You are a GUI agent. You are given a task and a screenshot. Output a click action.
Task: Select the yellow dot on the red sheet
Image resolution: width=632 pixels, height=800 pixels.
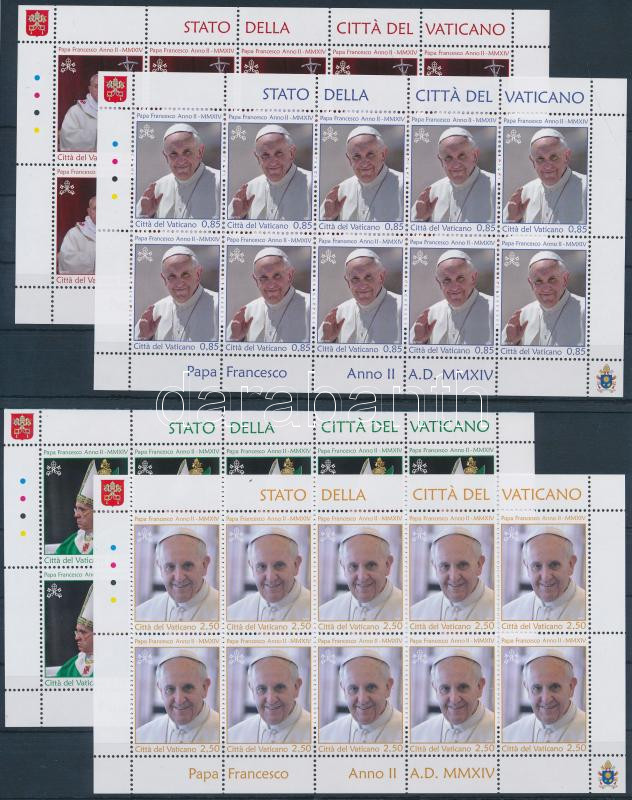point(36,130)
